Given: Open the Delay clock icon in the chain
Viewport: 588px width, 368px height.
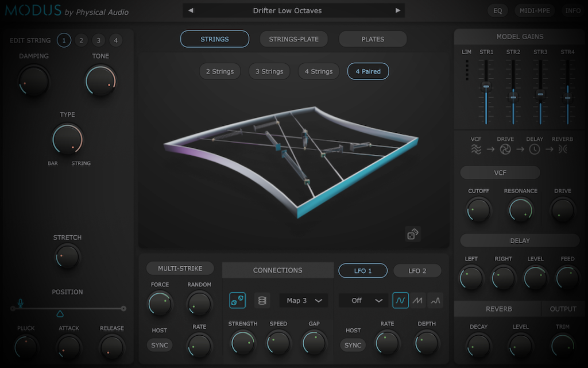Looking at the screenshot, I should (534, 149).
